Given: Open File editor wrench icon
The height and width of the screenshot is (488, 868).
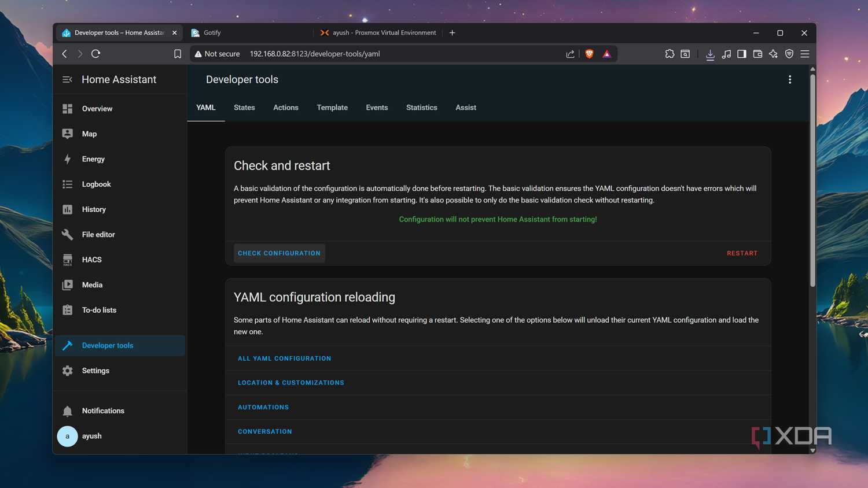Looking at the screenshot, I should tap(68, 234).
